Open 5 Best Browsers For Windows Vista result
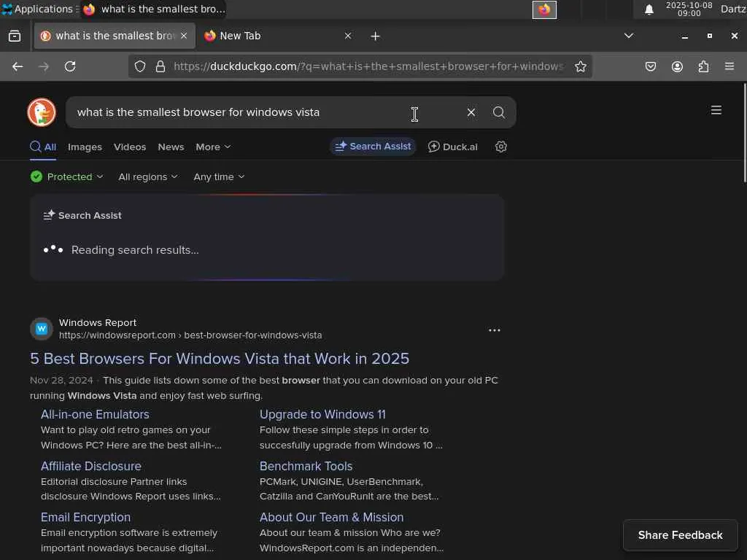Image resolution: width=747 pixels, height=560 pixels. pyautogui.click(x=219, y=359)
